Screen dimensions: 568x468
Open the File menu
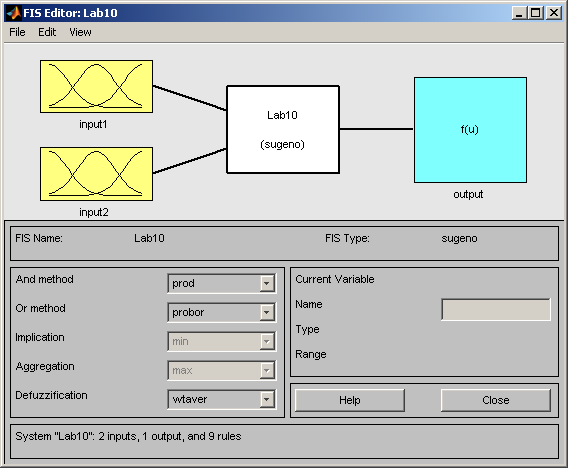tap(17, 32)
